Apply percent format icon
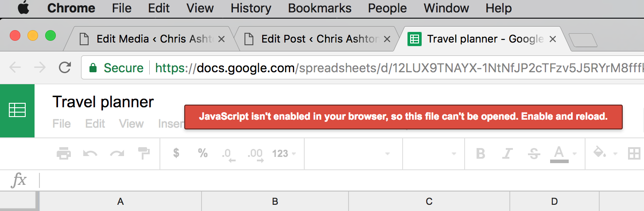Viewport: 644px width, 211px height. 203,153
